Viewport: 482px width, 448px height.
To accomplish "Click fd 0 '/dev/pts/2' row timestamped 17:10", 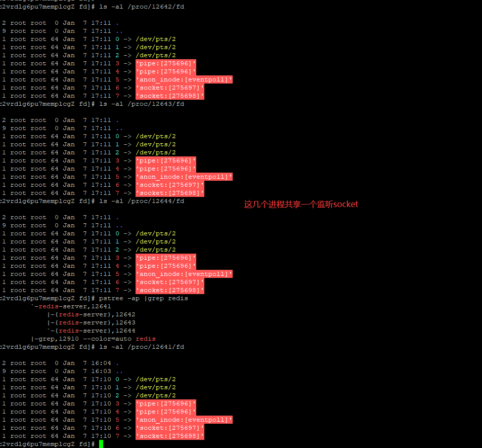I will 88,379.
